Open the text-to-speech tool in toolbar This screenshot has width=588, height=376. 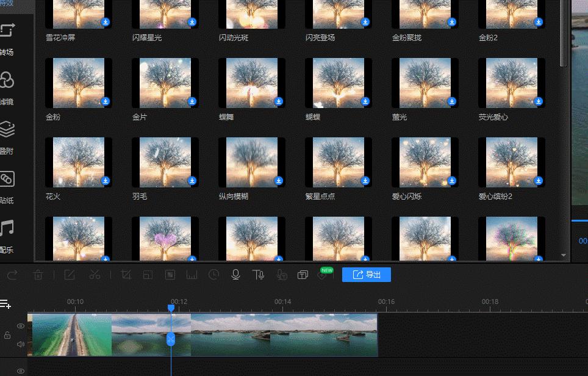coord(258,275)
